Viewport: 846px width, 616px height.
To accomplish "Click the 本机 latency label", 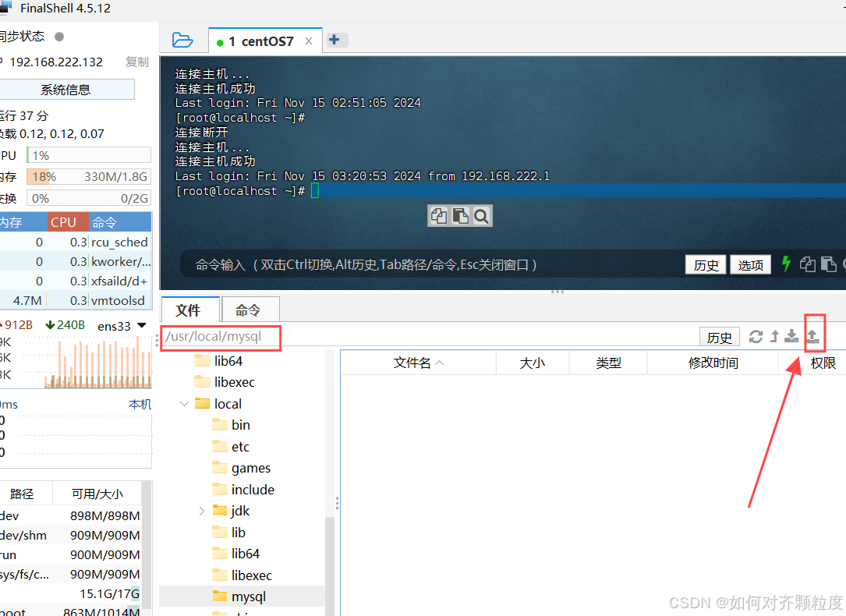I will tap(140, 404).
